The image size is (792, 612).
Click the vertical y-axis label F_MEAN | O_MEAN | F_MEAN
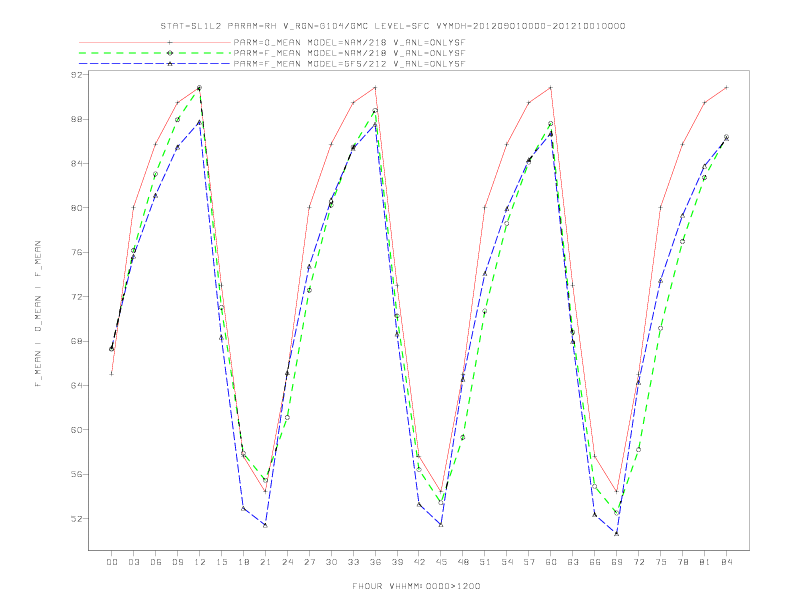coord(38,314)
